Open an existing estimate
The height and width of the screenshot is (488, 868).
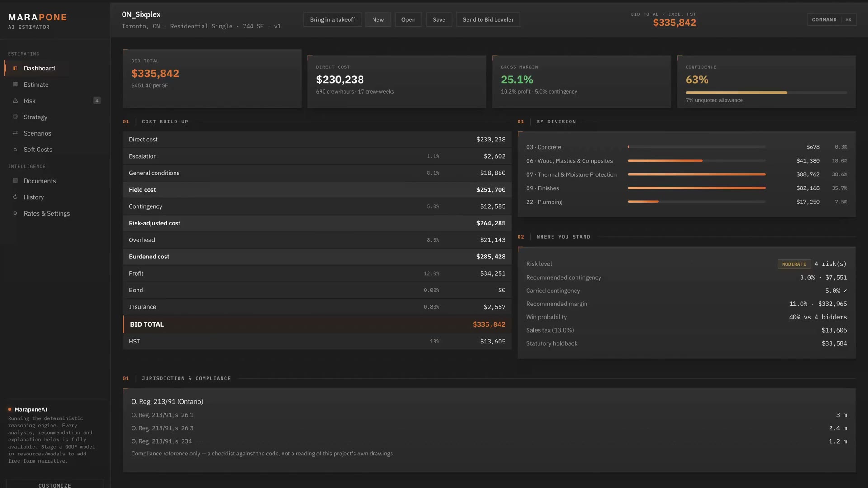408,19
